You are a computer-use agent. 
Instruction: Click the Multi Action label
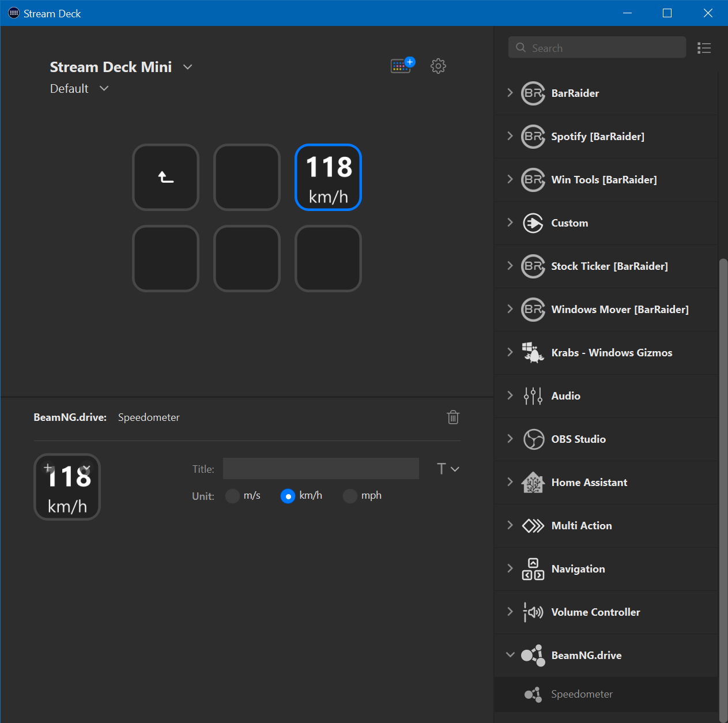[582, 526]
